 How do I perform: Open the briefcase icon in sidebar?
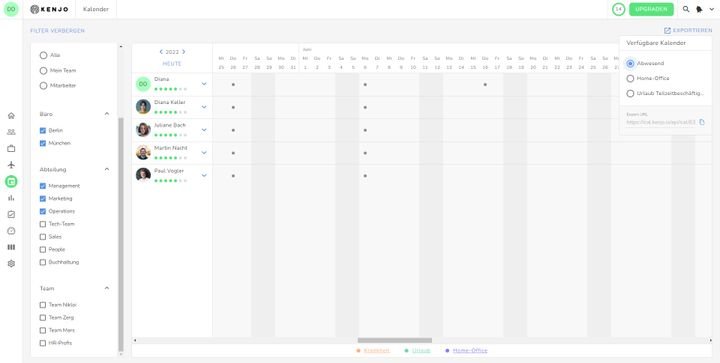click(x=11, y=149)
